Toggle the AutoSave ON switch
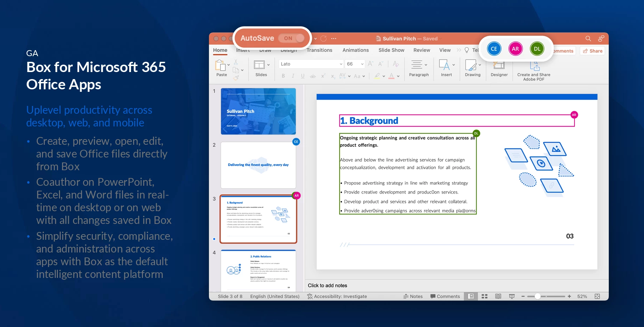 coord(291,38)
